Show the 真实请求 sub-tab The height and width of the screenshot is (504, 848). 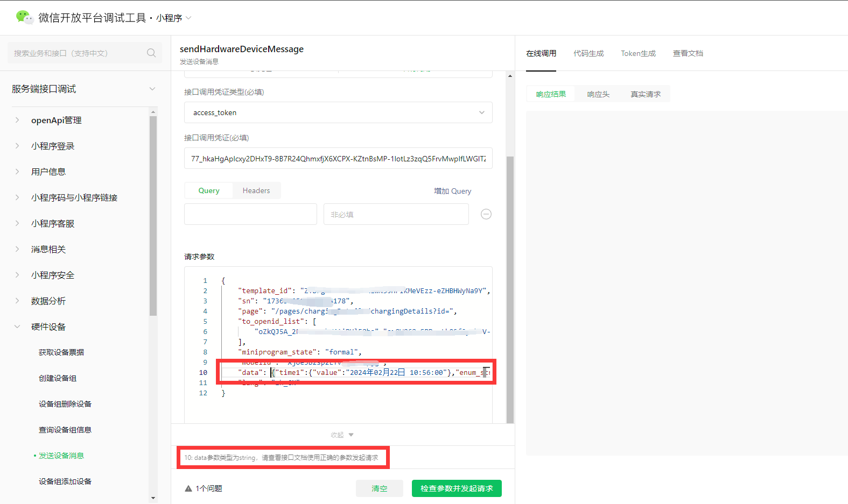646,94
